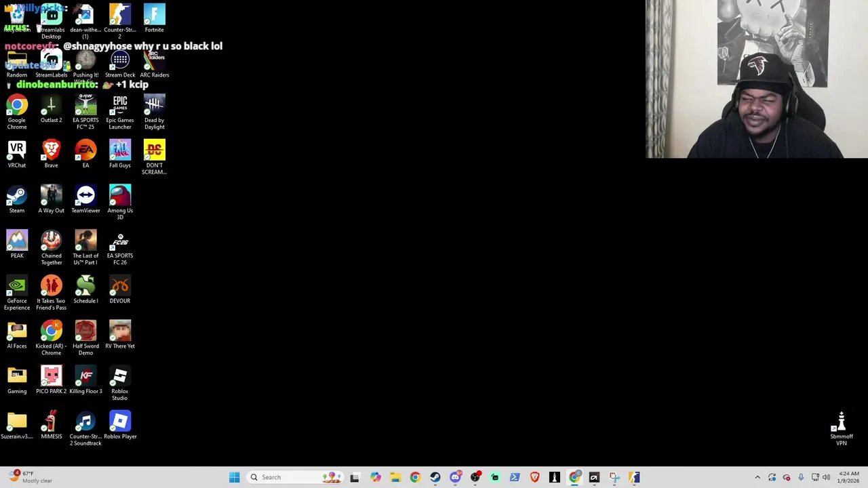
Task: Open File Explorer from the taskbar
Action: (395, 477)
